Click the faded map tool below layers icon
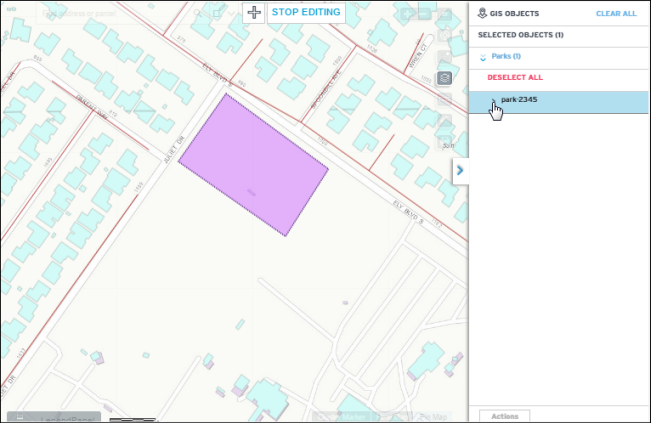This screenshot has width=651, height=423. 445,100
